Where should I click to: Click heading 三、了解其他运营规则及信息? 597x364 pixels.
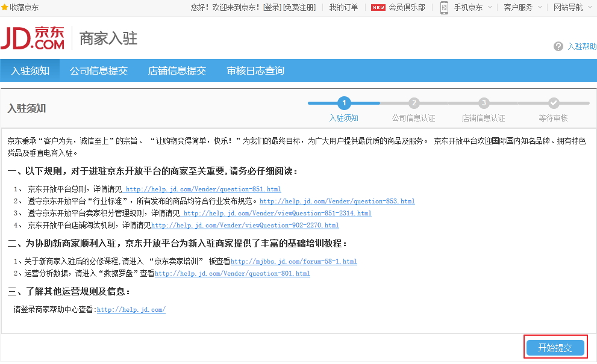69,292
